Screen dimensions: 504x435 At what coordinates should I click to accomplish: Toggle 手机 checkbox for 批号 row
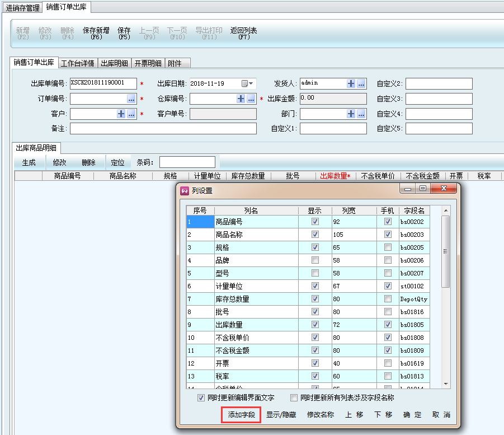coord(388,312)
